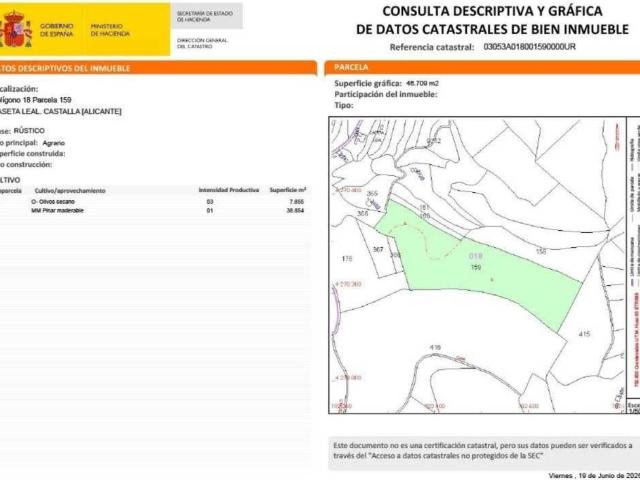This screenshot has width=640, height=480.
Task: Click the 'Tipo:' label under Parcela
Action: click(344, 105)
